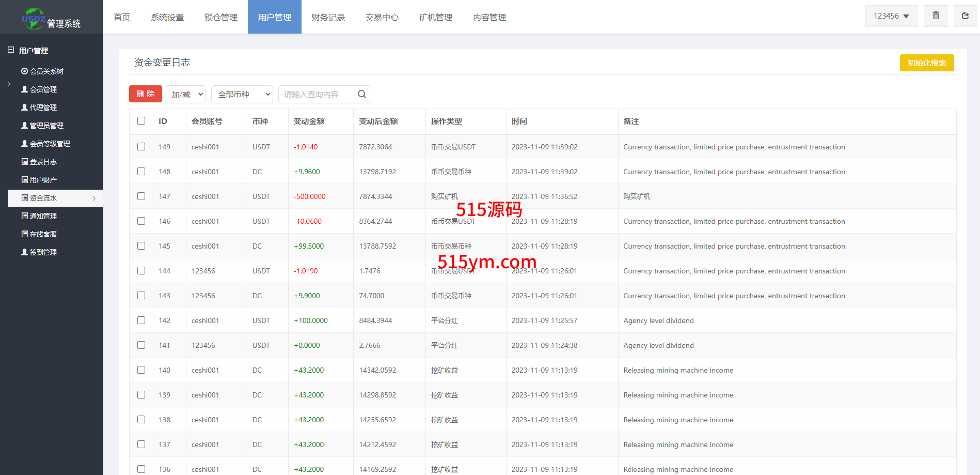Go to the 矿机管理 tab
Image resolution: width=980 pixels, height=475 pixels.
pos(435,17)
